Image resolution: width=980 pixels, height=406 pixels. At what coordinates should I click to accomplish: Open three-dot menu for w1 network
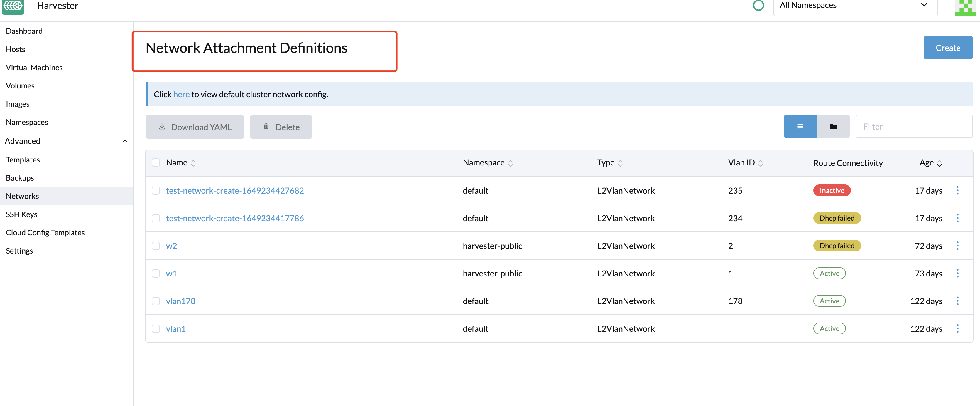click(x=957, y=274)
